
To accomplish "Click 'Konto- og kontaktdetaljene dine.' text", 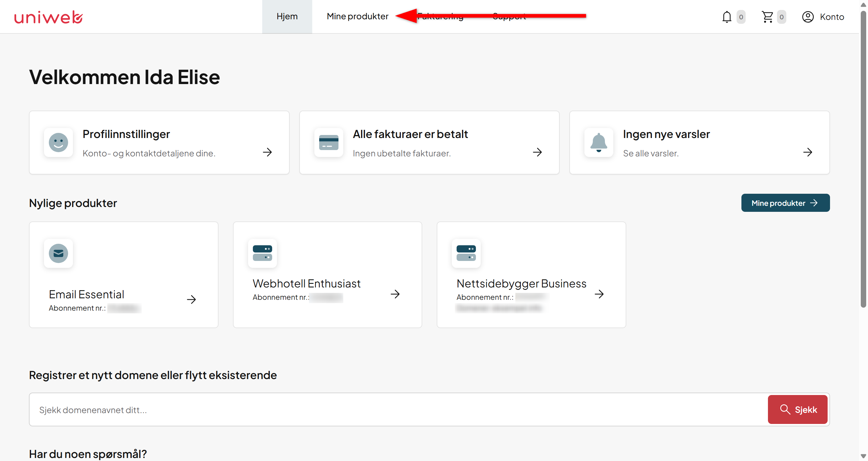I will tap(149, 153).
